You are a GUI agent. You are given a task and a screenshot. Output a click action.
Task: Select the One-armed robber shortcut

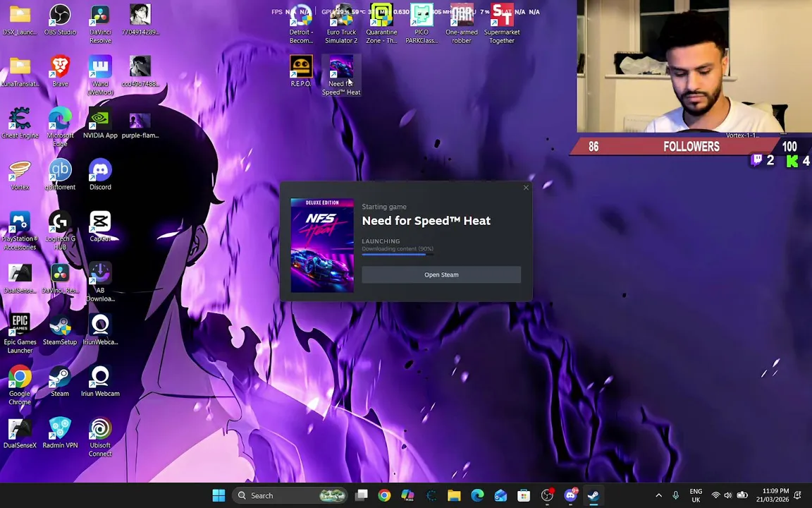462,24
